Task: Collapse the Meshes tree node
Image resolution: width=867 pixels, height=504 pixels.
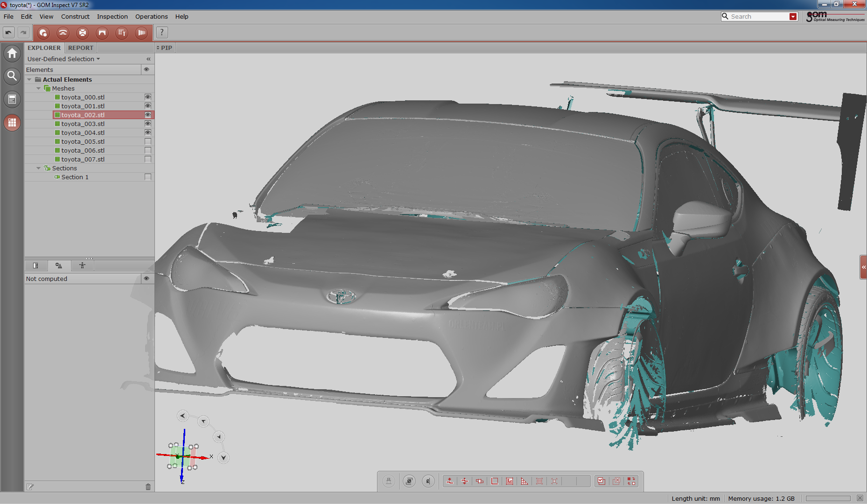Action: (38, 88)
